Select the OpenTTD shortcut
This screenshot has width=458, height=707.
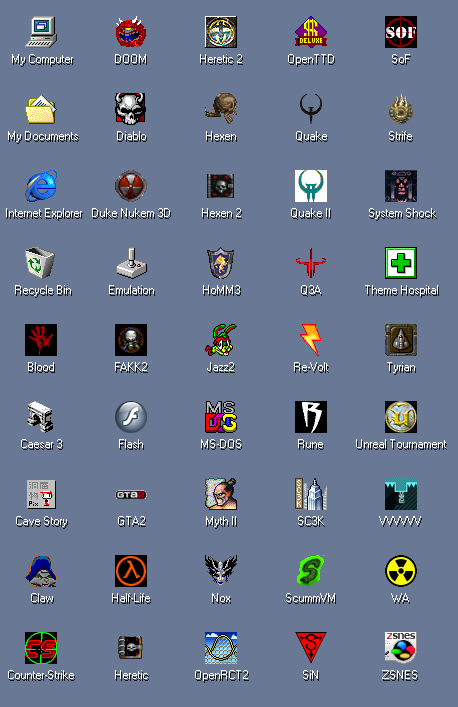click(311, 32)
